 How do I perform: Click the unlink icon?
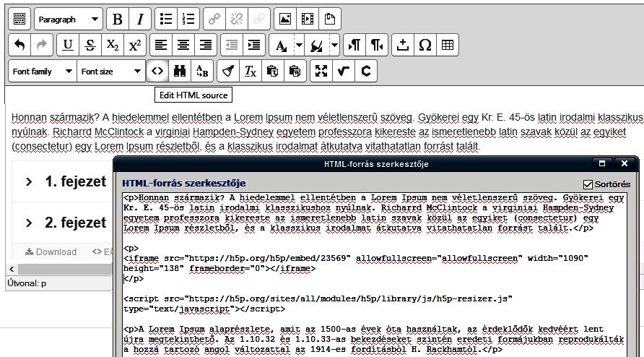[237, 19]
